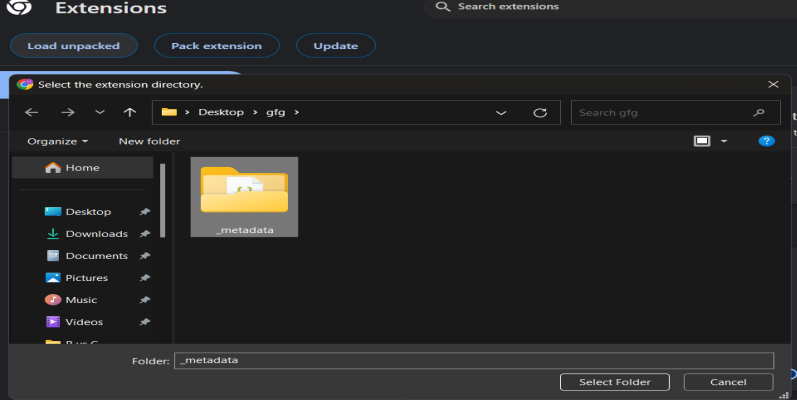This screenshot has width=797, height=402.
Task: Change the view layout icon
Action: click(702, 141)
